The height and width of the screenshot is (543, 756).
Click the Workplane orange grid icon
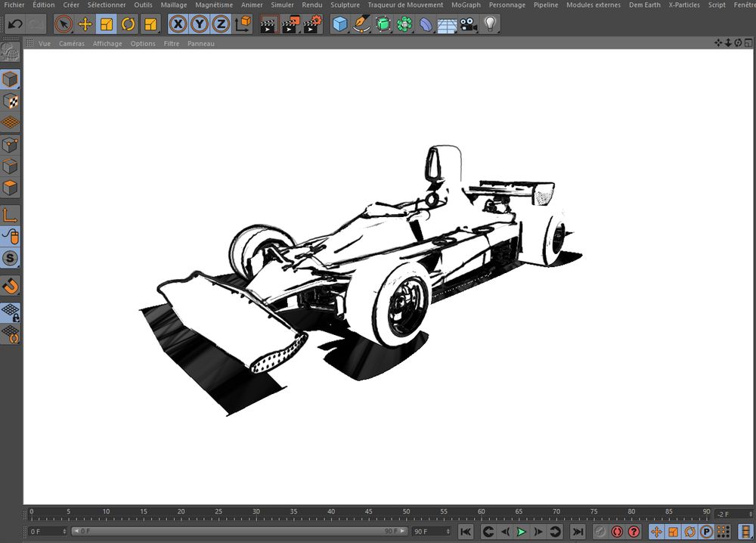pyautogui.click(x=10, y=123)
